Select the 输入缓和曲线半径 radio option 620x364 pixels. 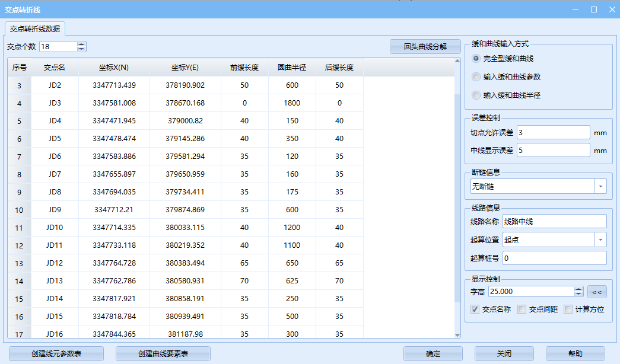coord(476,95)
